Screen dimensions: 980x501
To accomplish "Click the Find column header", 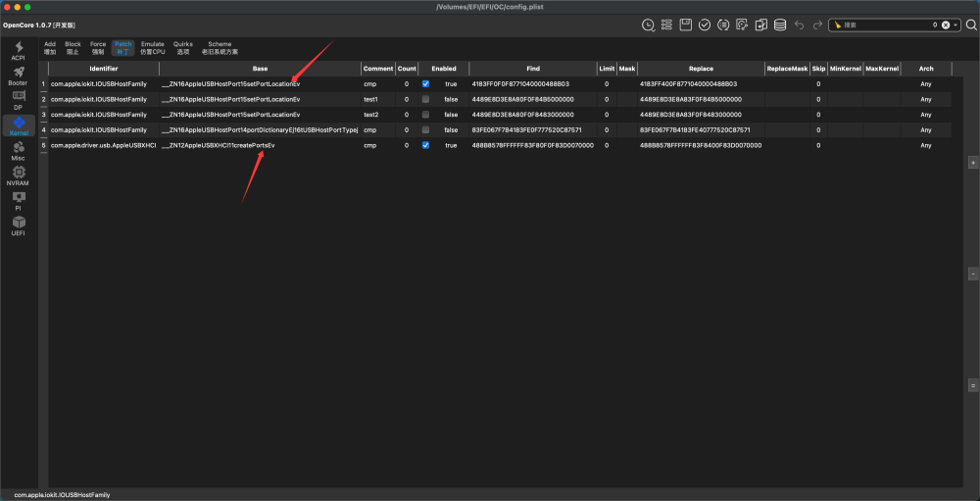I will 532,69.
